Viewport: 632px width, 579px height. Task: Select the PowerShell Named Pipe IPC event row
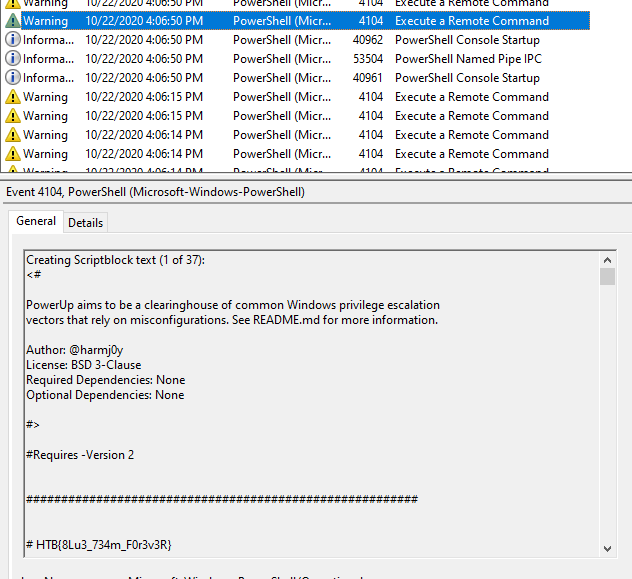(296, 59)
